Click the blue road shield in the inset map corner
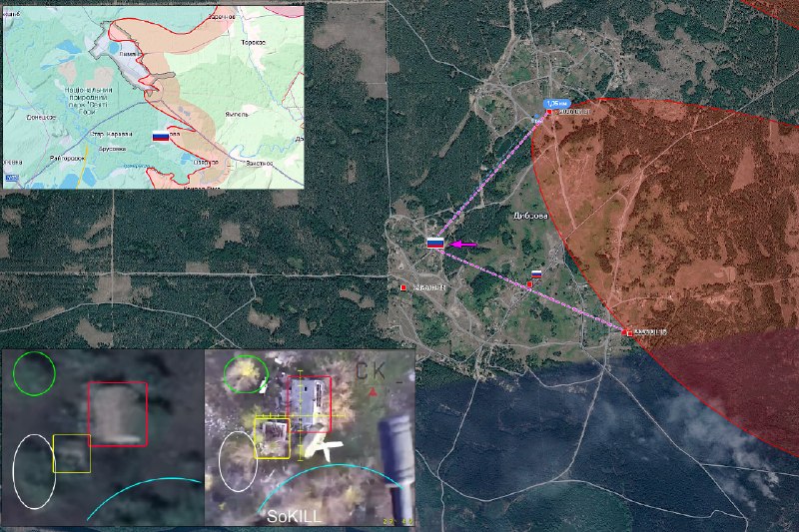Image resolution: width=799 pixels, height=532 pixels. coord(12,178)
